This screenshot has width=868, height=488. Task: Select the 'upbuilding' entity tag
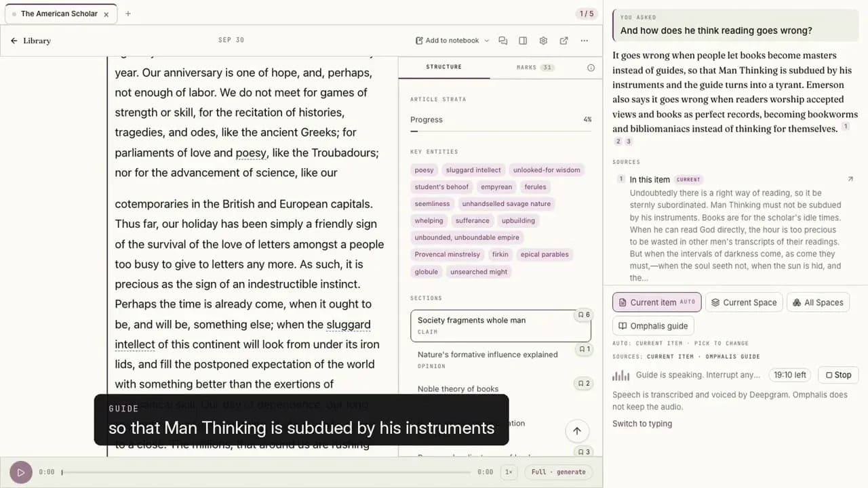[518, 221]
